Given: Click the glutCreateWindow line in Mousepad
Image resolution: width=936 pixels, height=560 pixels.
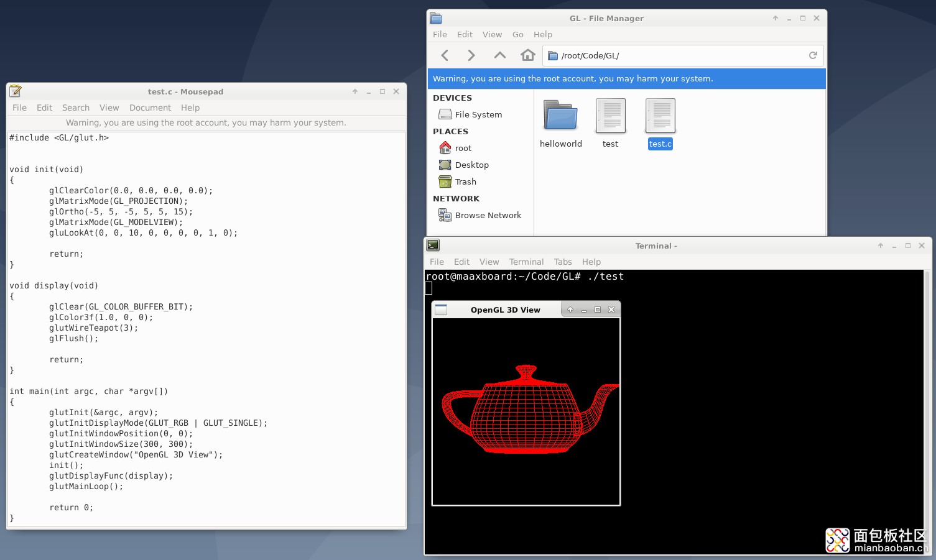Looking at the screenshot, I should pos(136,454).
